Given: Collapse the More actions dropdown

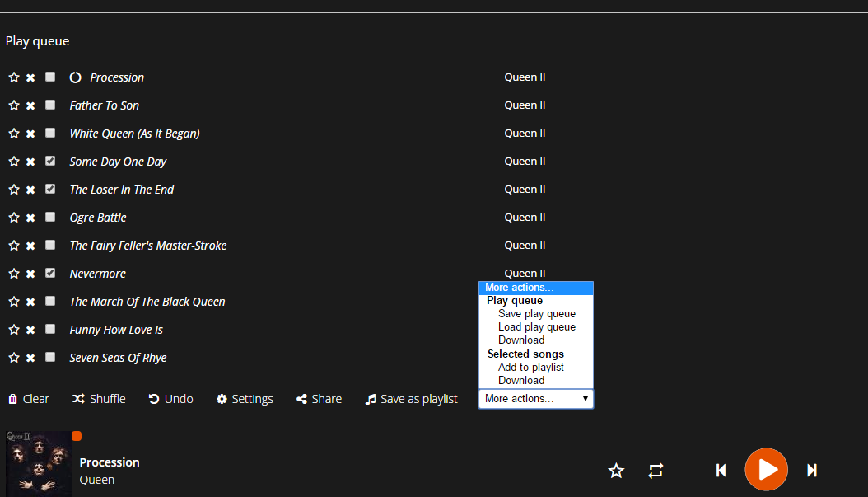Looking at the screenshot, I should pos(536,399).
